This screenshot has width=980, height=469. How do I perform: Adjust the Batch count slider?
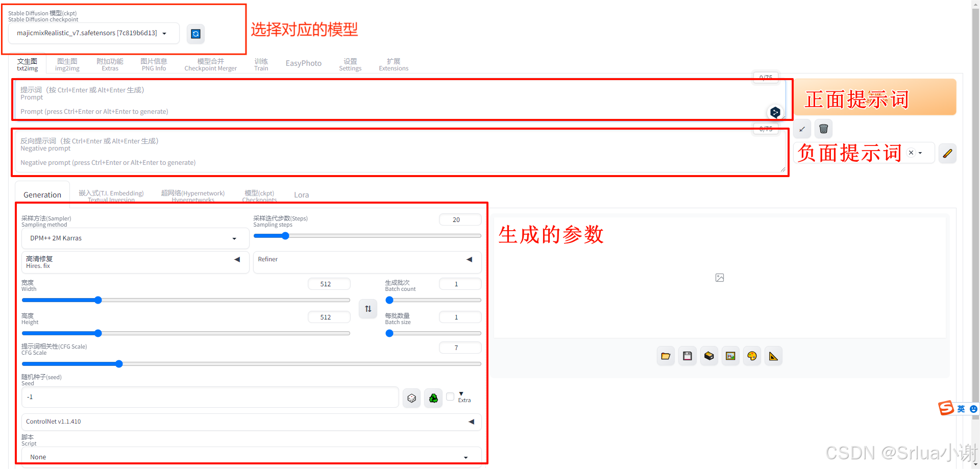(433, 300)
